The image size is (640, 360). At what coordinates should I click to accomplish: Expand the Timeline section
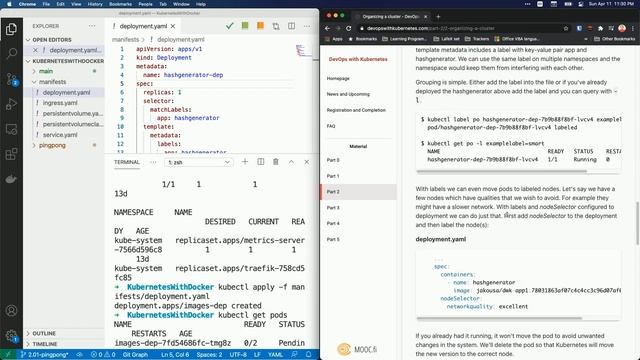45,344
